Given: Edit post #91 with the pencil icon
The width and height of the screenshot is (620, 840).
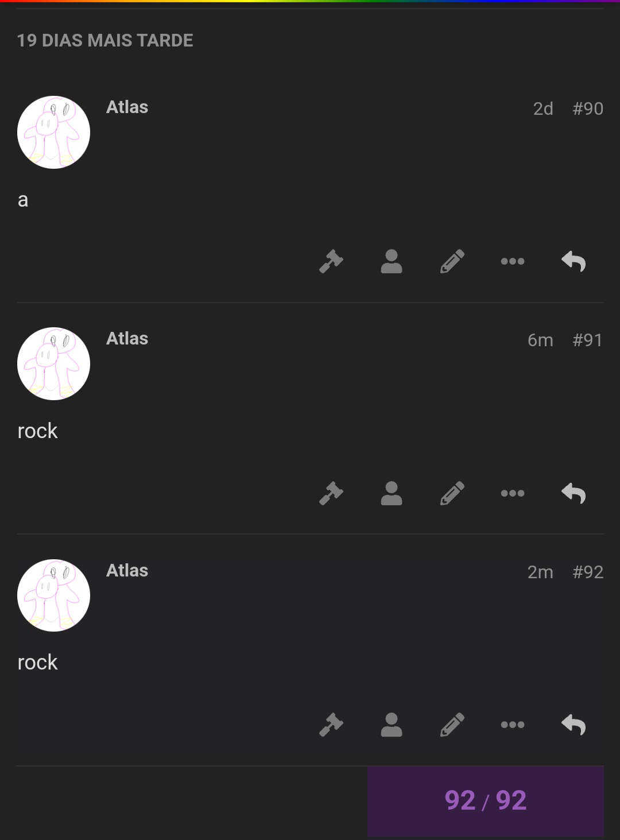Looking at the screenshot, I should click(452, 493).
